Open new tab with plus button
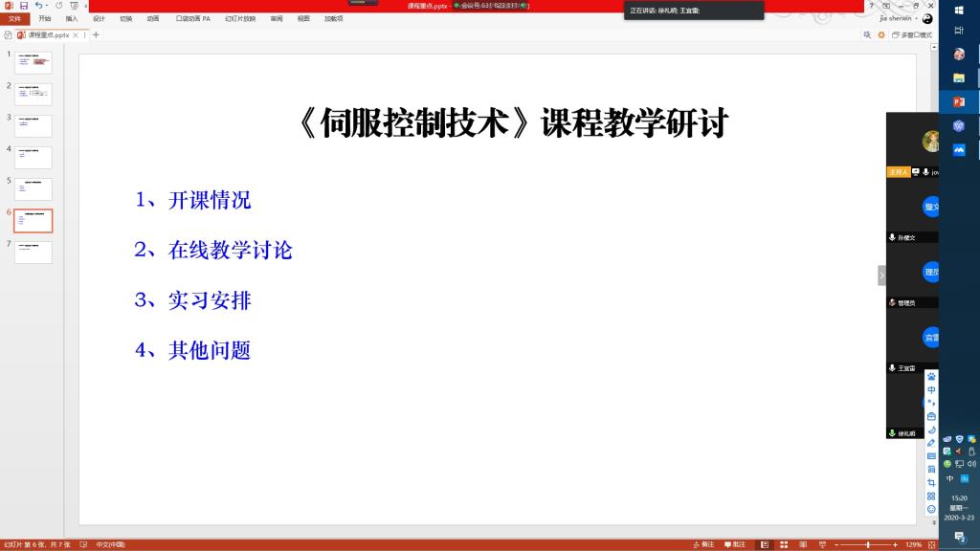Screen dimensions: 980x551 (x=96, y=34)
